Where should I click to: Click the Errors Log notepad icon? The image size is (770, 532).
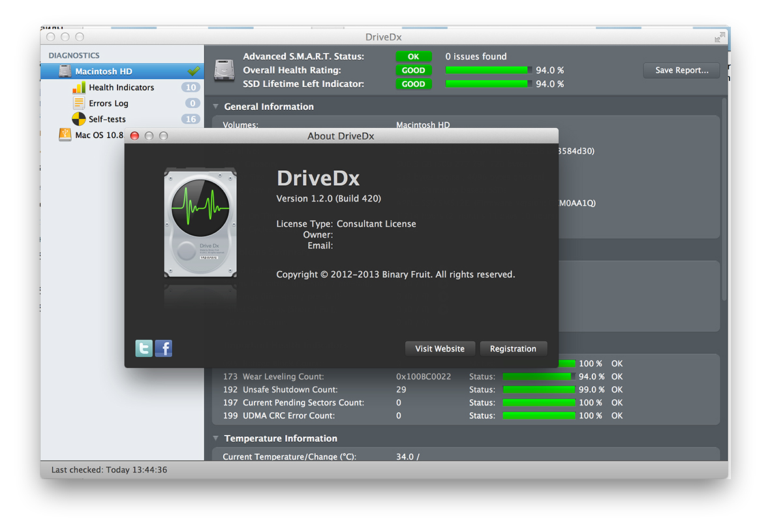point(79,103)
